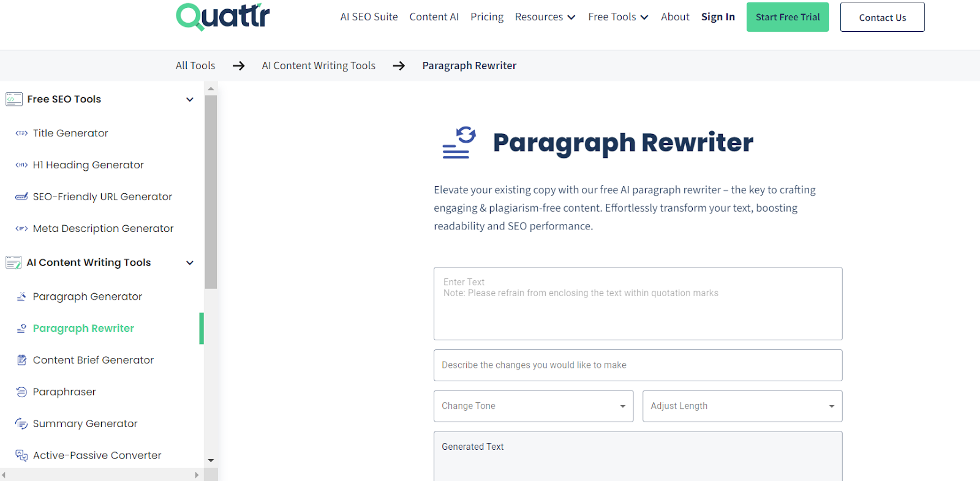Click the Meta Description Generator icon
The height and width of the screenshot is (481, 980).
21,229
